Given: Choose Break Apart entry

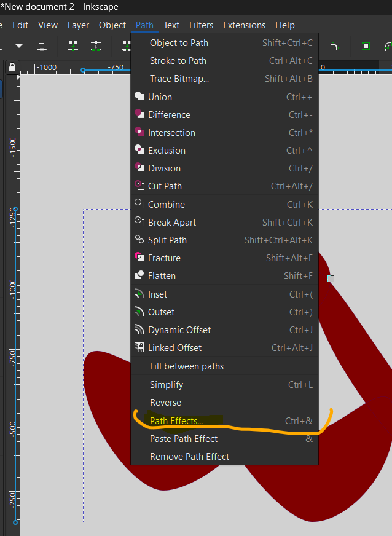Looking at the screenshot, I should (x=224, y=222).
